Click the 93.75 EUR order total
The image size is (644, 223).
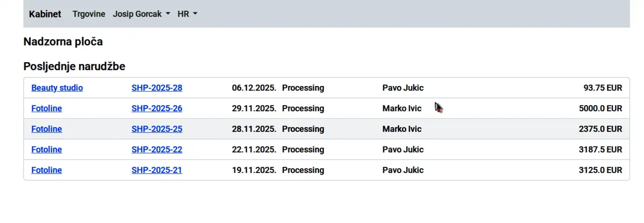click(603, 88)
